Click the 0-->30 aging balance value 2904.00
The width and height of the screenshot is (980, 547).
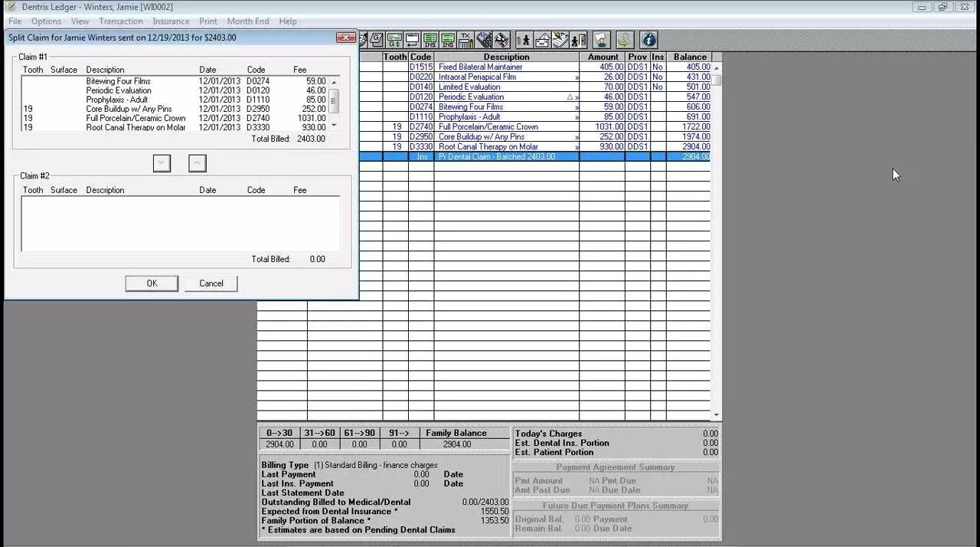(279, 444)
